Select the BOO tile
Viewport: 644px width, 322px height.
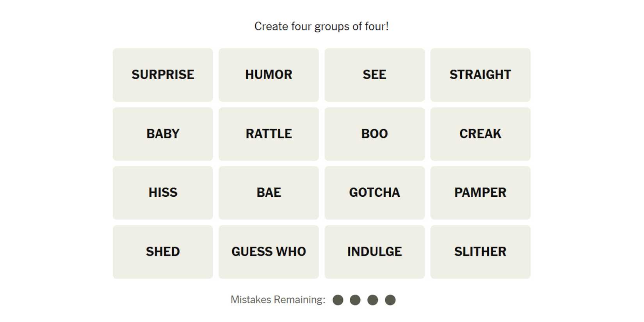point(374,134)
